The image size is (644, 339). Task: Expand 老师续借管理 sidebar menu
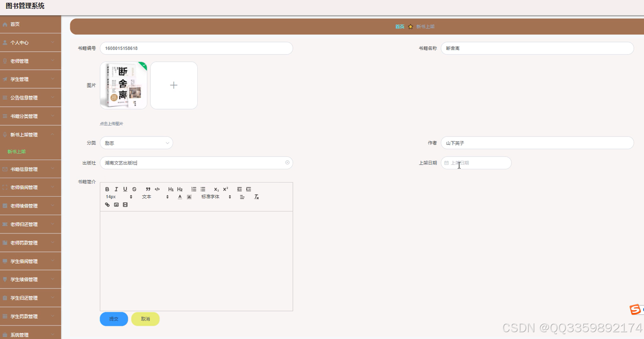(31, 206)
